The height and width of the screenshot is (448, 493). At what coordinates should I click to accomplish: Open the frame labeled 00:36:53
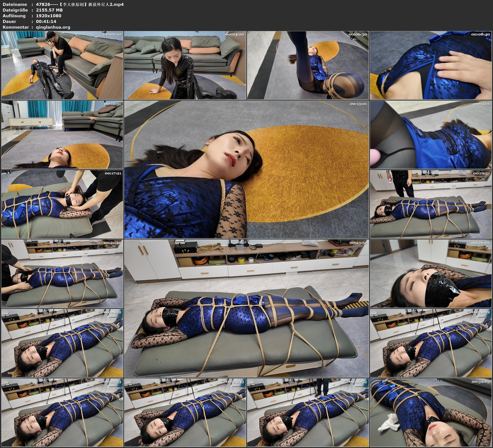[308, 412]
